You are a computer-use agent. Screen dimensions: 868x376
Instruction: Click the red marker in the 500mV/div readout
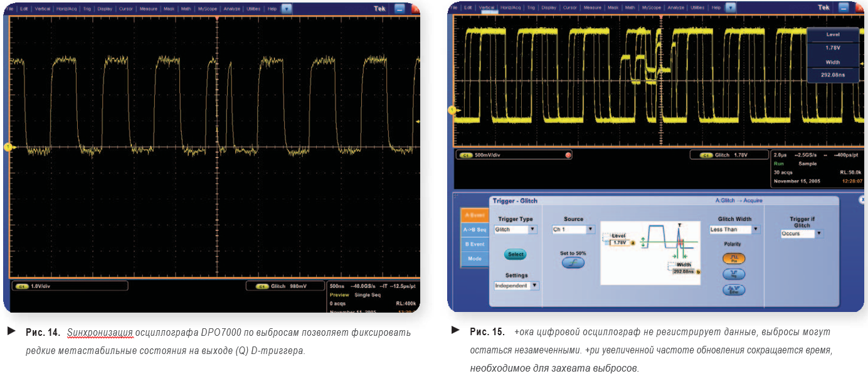[x=568, y=155]
